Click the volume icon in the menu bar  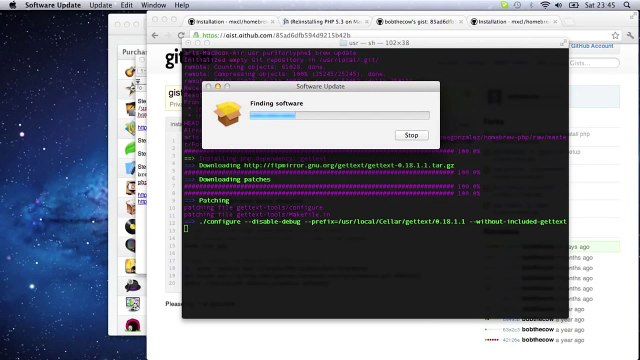tap(558, 5)
